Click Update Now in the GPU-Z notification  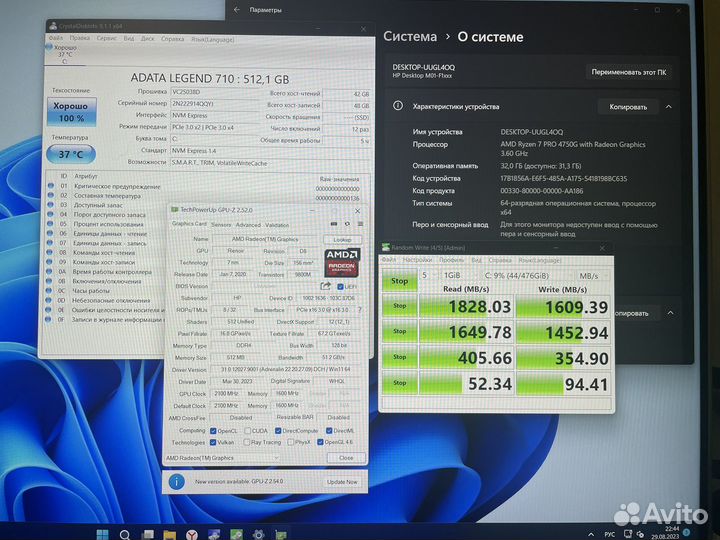pyautogui.click(x=342, y=482)
